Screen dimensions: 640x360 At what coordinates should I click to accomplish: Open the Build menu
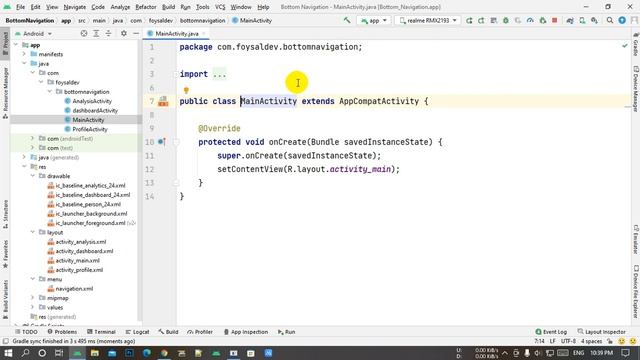(168, 7)
